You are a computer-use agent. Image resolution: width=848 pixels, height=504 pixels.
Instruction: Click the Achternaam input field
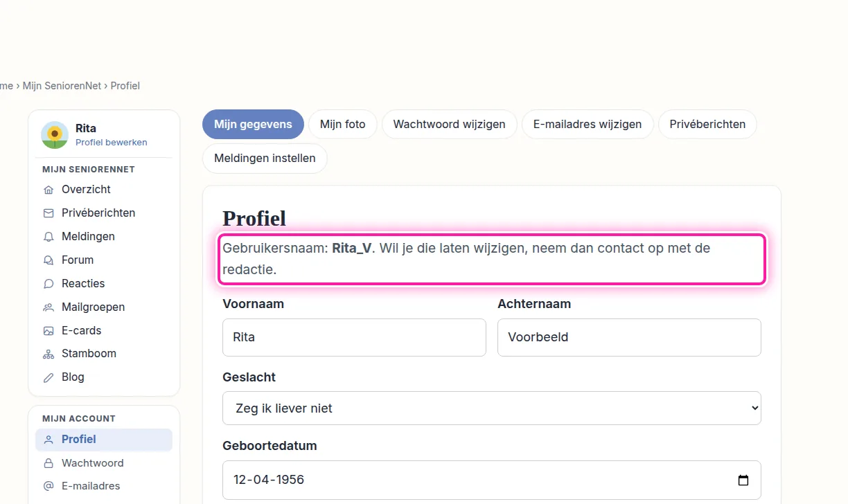(x=629, y=338)
